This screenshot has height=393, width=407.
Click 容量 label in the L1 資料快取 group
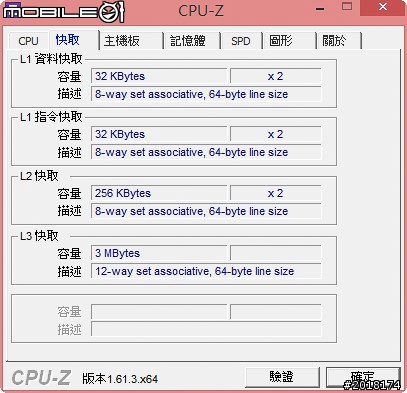(69, 77)
